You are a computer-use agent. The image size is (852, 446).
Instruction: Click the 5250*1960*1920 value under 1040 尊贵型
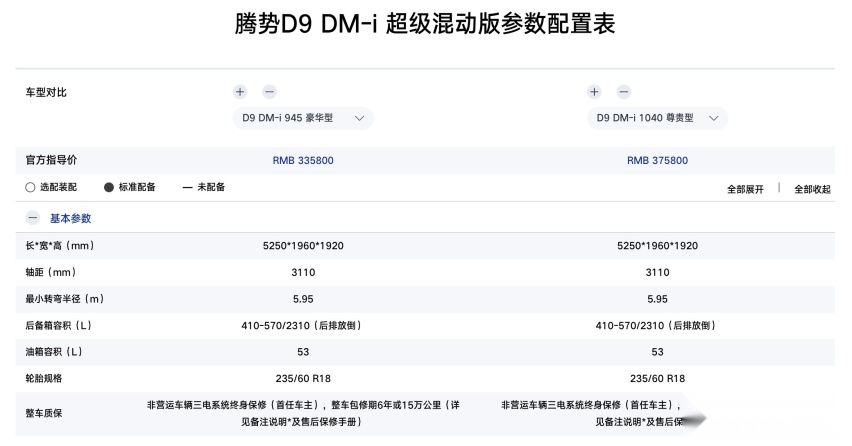(x=657, y=246)
